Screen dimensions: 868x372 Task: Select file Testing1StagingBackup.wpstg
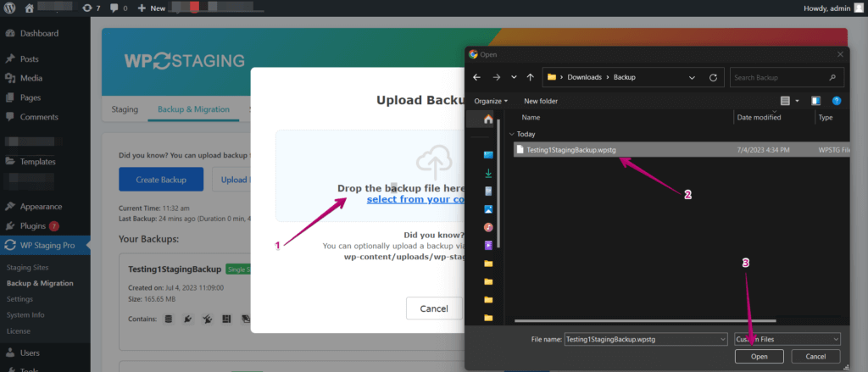point(682,149)
